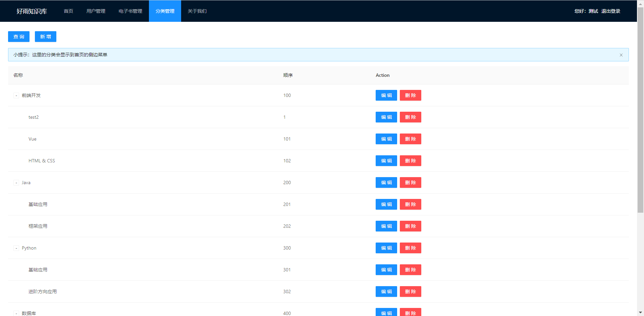Edit the Java category
The height and width of the screenshot is (316, 644).
click(x=386, y=182)
